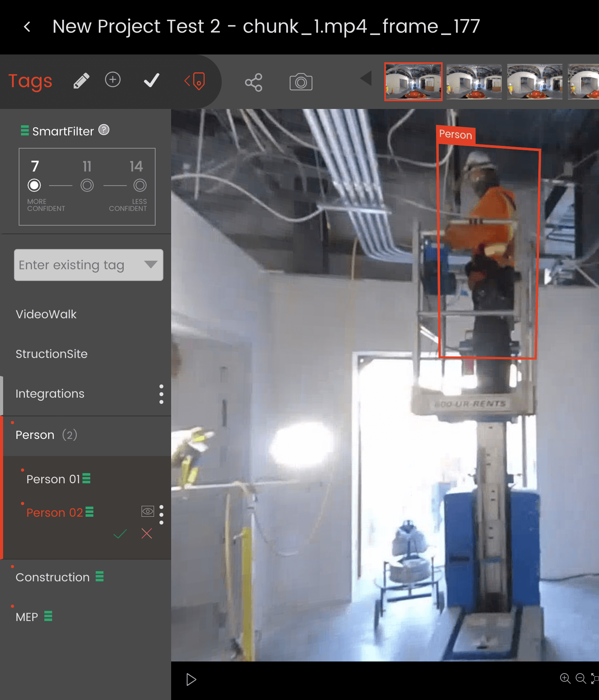Expand the MEP tag group
This screenshot has height=700, width=599.
pyautogui.click(x=27, y=617)
